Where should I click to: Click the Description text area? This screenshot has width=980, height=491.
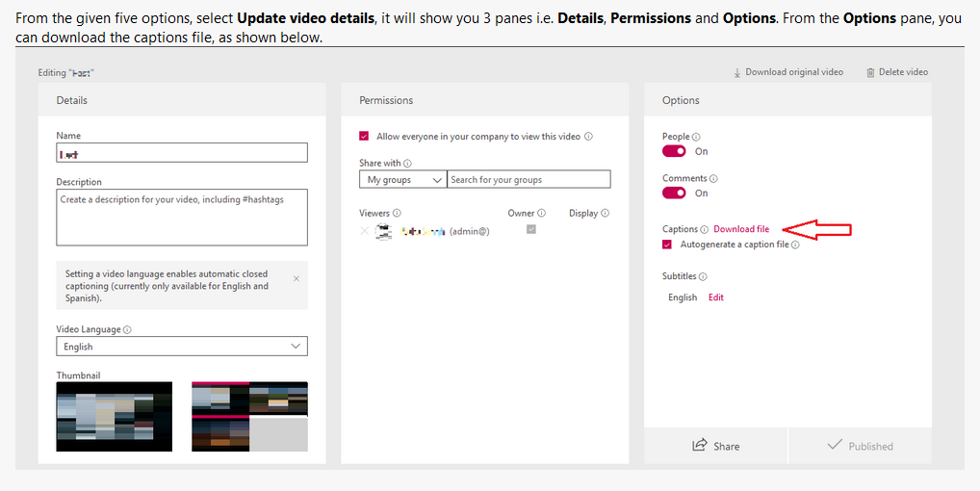pyautogui.click(x=182, y=218)
